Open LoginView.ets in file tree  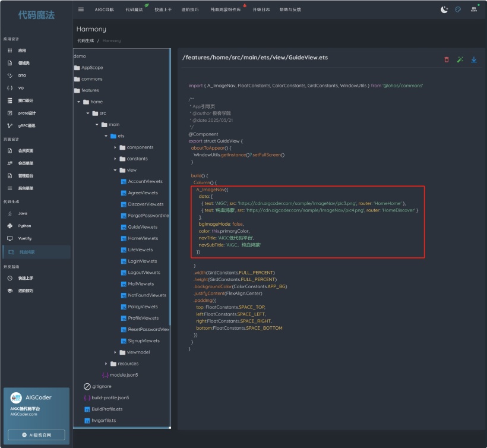pyautogui.click(x=142, y=261)
